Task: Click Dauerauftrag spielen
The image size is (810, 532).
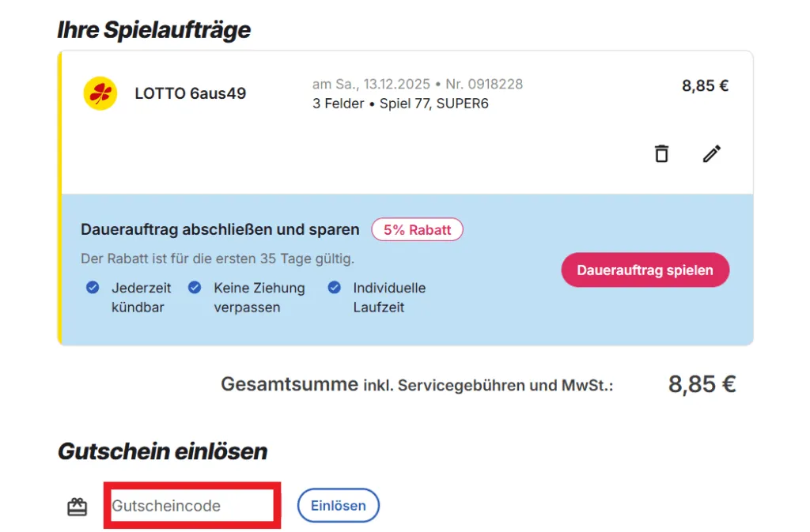Action: [x=645, y=270]
